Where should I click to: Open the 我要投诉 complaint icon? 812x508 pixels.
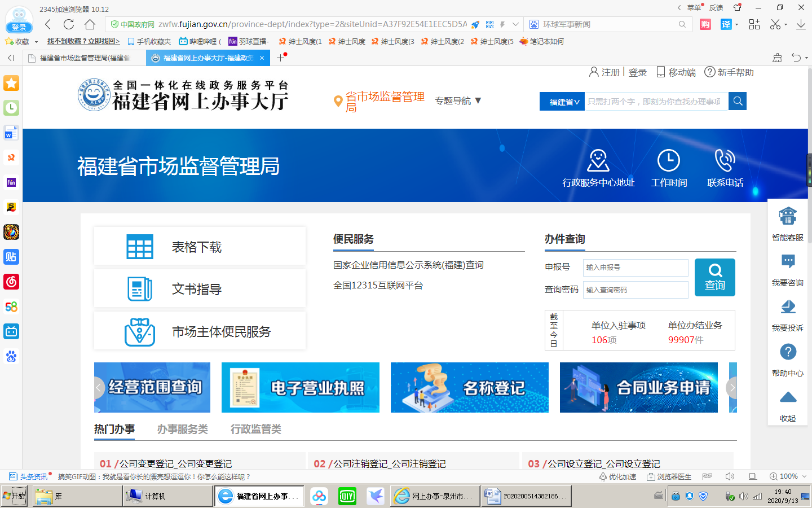788,307
